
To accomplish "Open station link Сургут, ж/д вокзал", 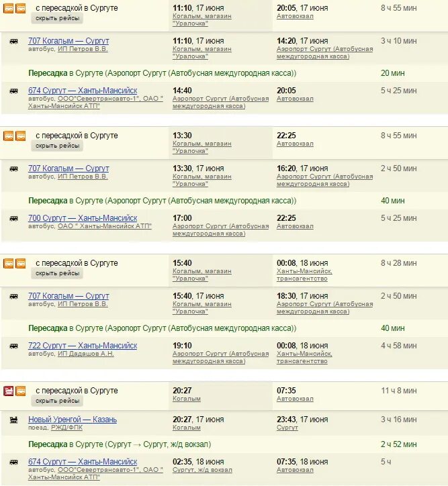I will 202,470.
